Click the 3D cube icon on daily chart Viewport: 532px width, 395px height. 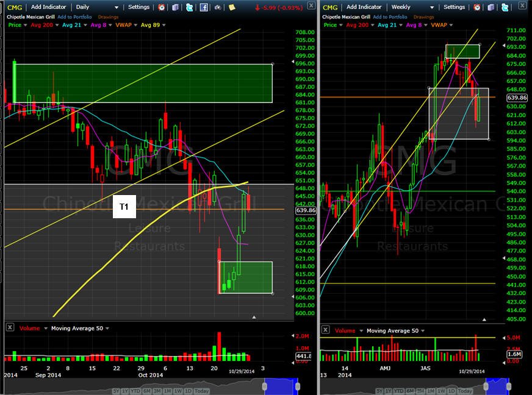[176, 7]
